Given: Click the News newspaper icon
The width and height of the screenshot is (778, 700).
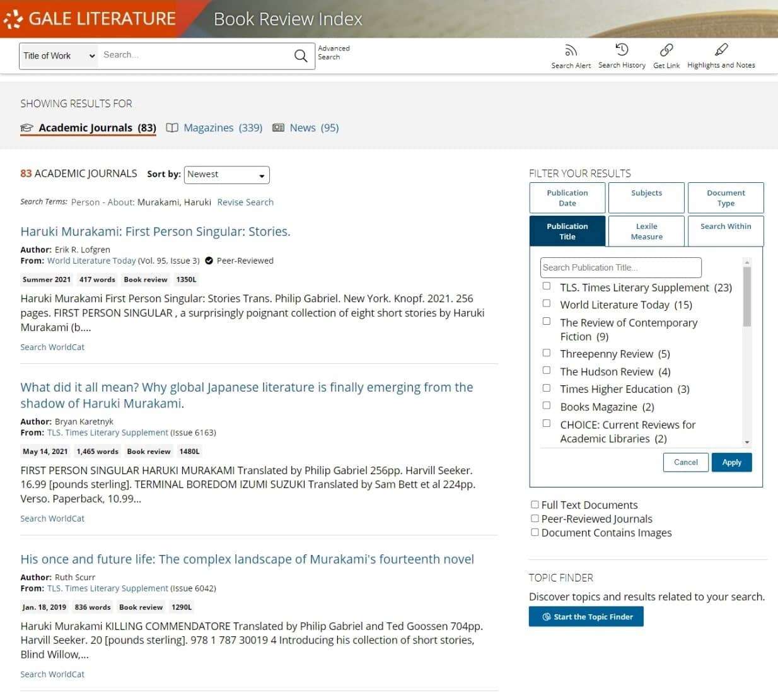Looking at the screenshot, I should coord(278,128).
